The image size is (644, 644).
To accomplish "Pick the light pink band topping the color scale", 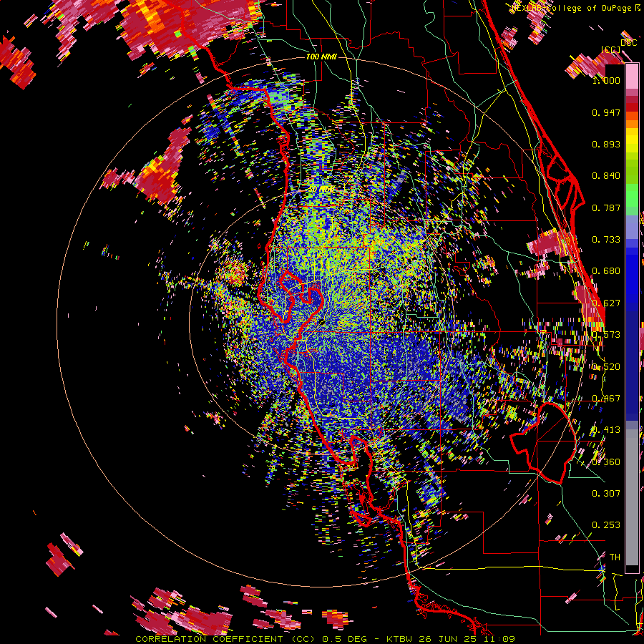I will (x=632, y=77).
